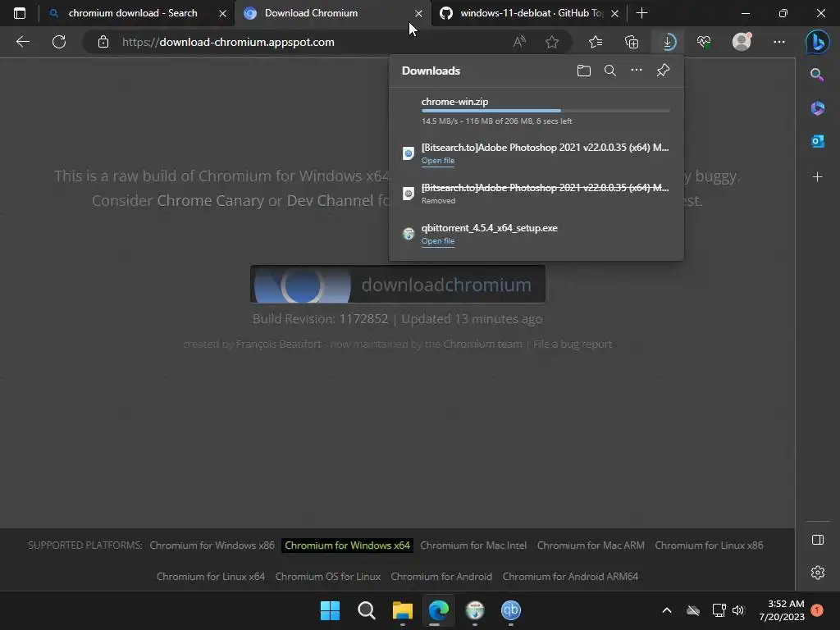Image resolution: width=840 pixels, height=630 pixels.
Task: Toggle the Downloads toolbar button
Action: (668, 42)
